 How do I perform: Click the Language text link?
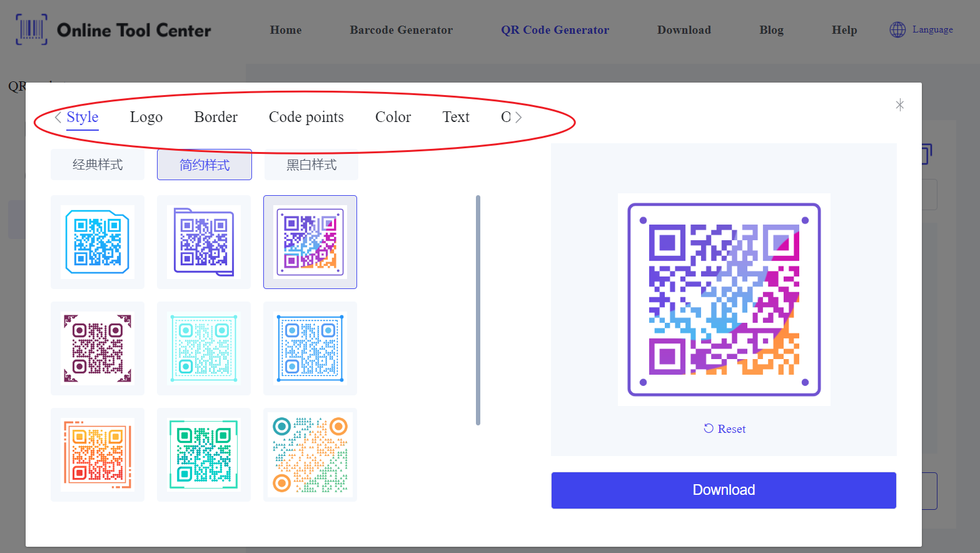932,29
